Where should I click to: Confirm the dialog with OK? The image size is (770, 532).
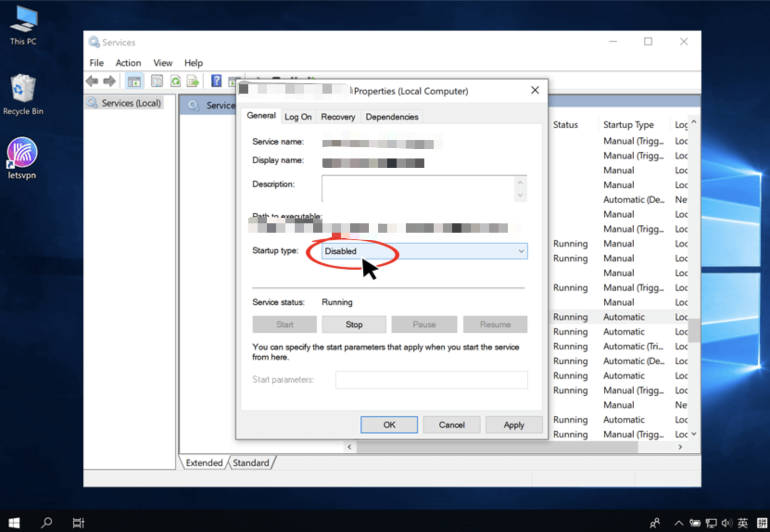click(389, 425)
